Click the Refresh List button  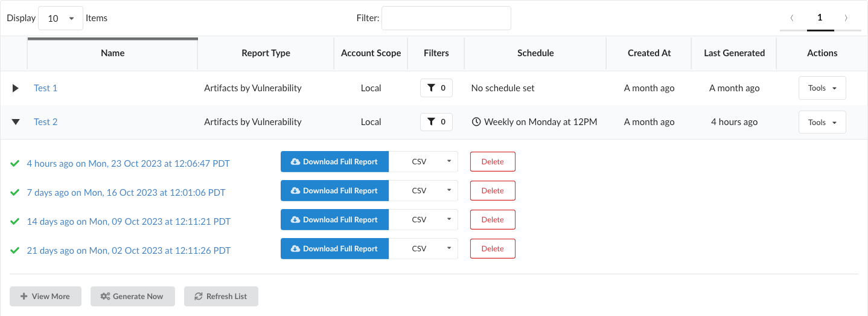221,297
